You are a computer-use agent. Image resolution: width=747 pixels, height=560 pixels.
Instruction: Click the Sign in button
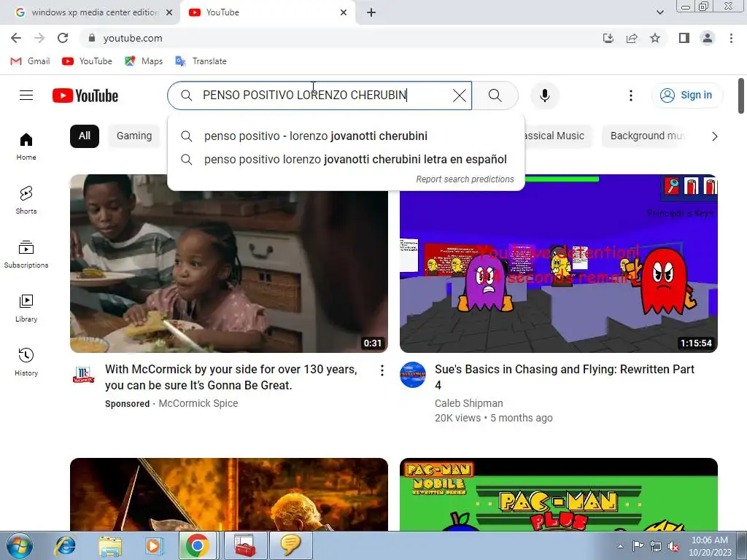click(x=686, y=96)
